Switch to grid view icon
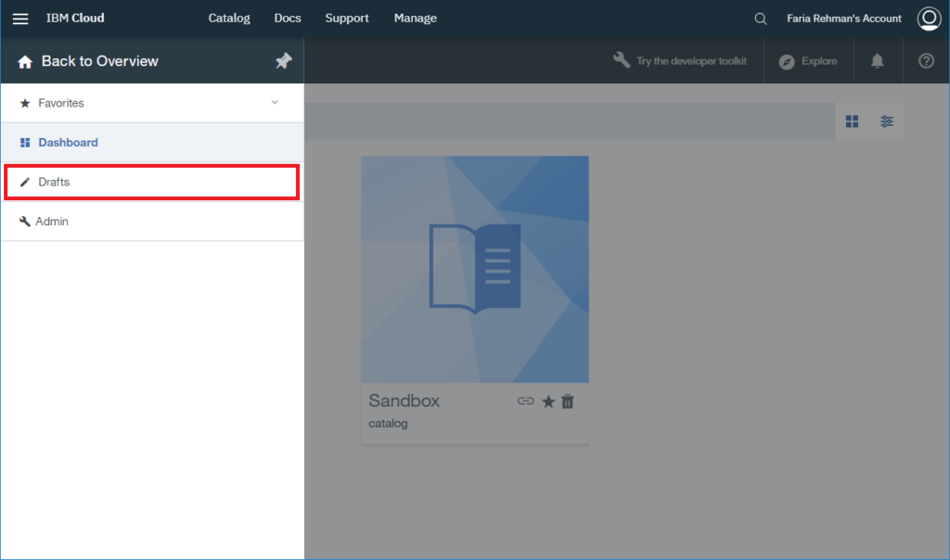 [852, 121]
